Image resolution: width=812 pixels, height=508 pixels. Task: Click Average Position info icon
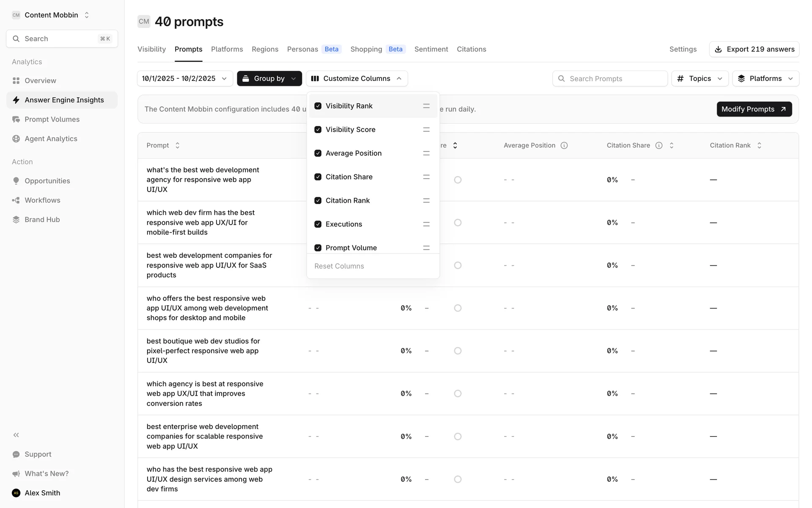(564, 146)
